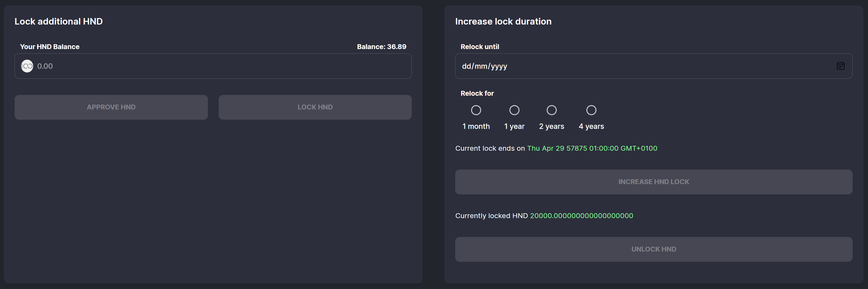Viewport: 868px width, 289px height.
Task: Click the Relock until label
Action: click(479, 47)
